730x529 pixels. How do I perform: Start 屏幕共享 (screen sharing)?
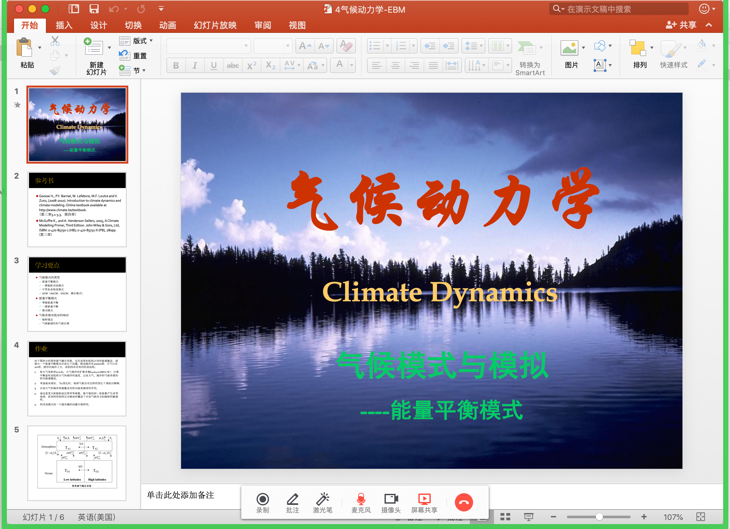(424, 499)
